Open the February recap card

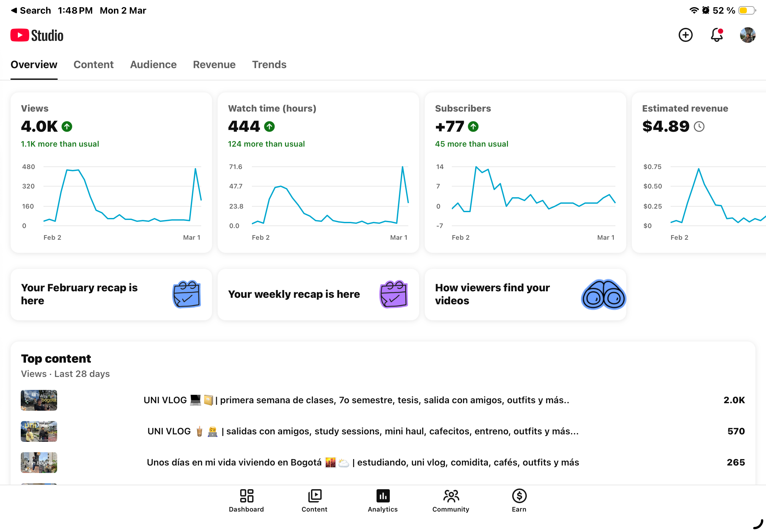111,294
